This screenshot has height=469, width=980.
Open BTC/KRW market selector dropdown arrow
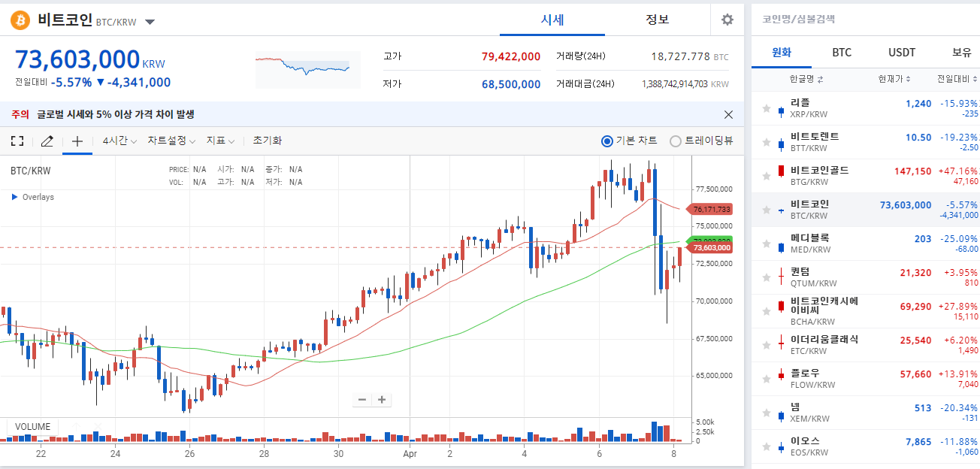tap(150, 22)
